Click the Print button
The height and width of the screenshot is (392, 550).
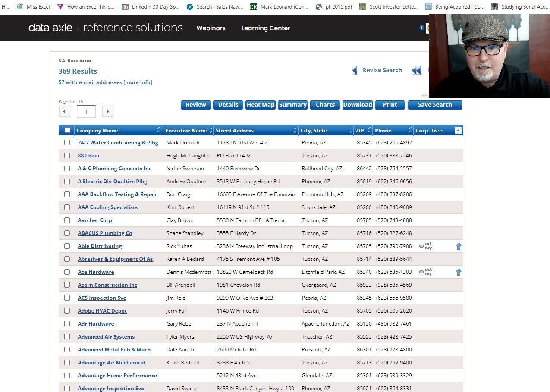pyautogui.click(x=390, y=105)
